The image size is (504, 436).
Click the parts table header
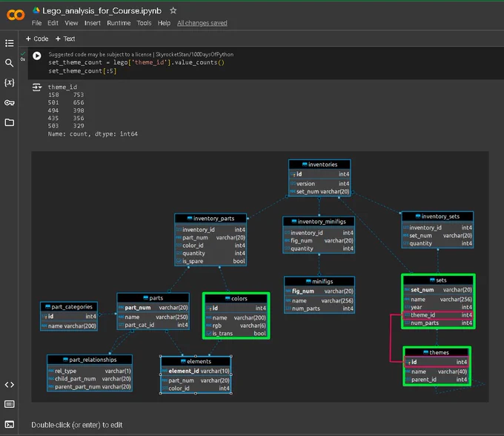point(153,298)
